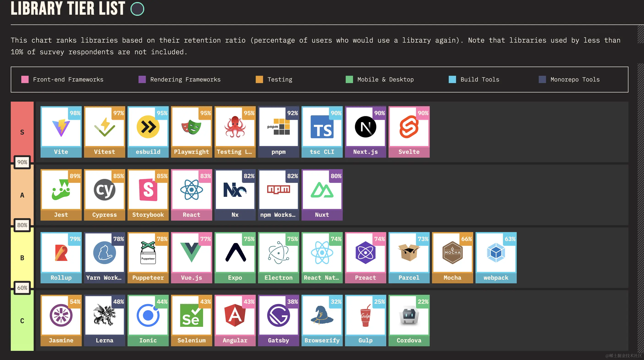
Task: Click the Jest library card
Action: (x=61, y=195)
